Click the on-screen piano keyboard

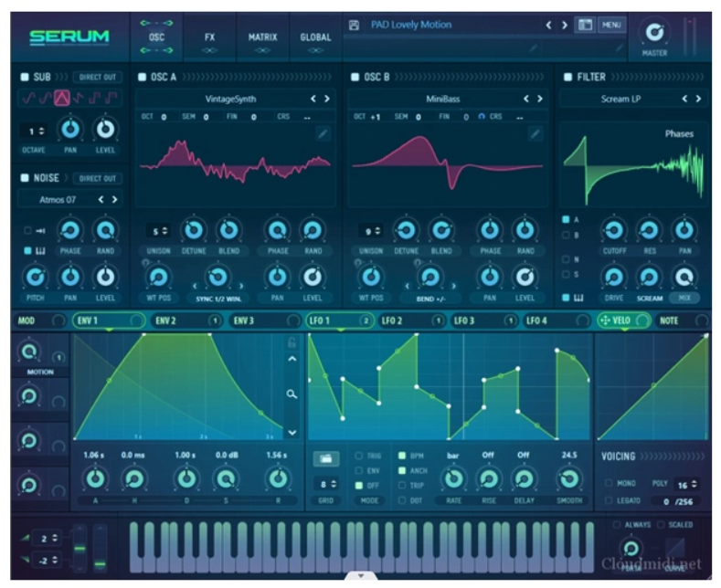[x=361, y=547]
